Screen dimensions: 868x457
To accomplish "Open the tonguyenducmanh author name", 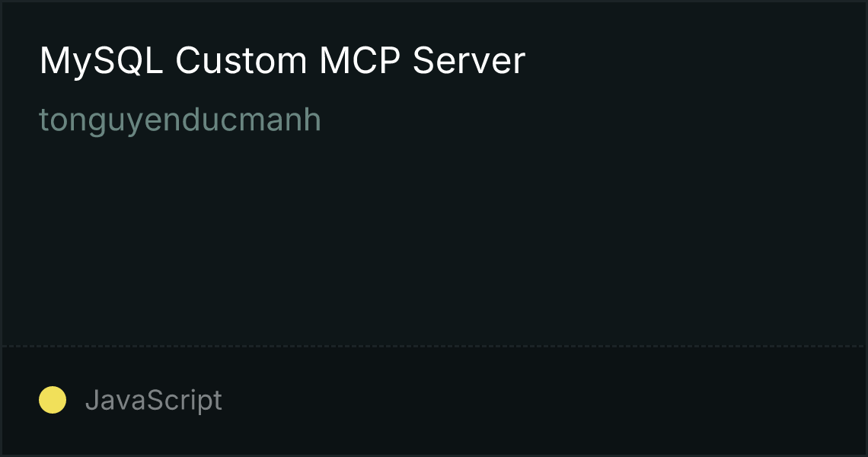I will (x=180, y=120).
